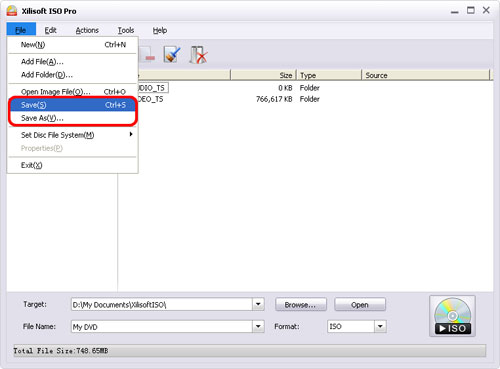Expand the File Name dropdown arrow
This screenshot has width=500, height=369.
(258, 326)
